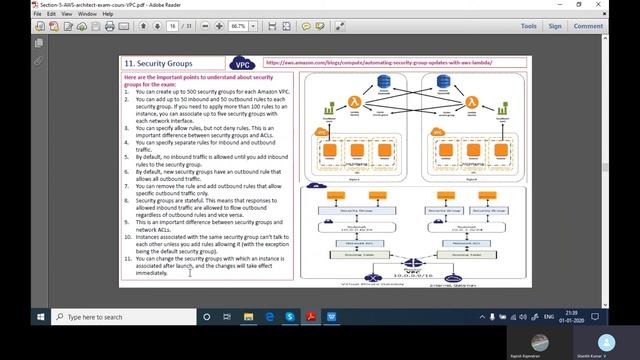Send file by email envelope icon
Screen dimensions: 640x360
click(x=124, y=26)
